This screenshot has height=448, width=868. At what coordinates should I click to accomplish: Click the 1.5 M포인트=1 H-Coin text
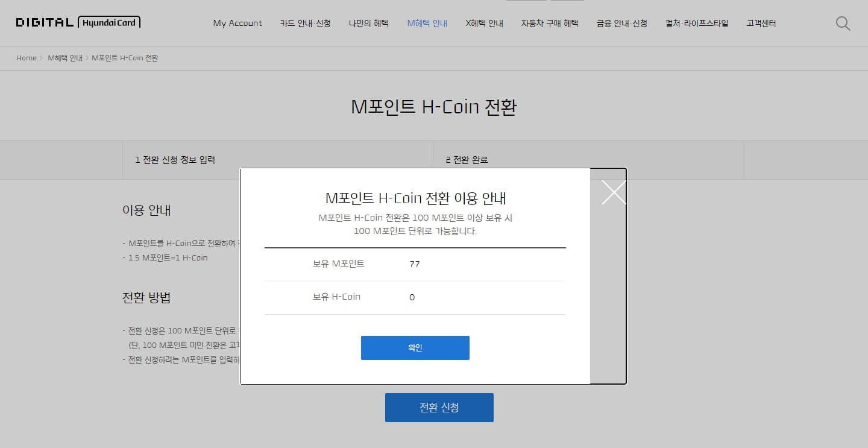click(168, 257)
